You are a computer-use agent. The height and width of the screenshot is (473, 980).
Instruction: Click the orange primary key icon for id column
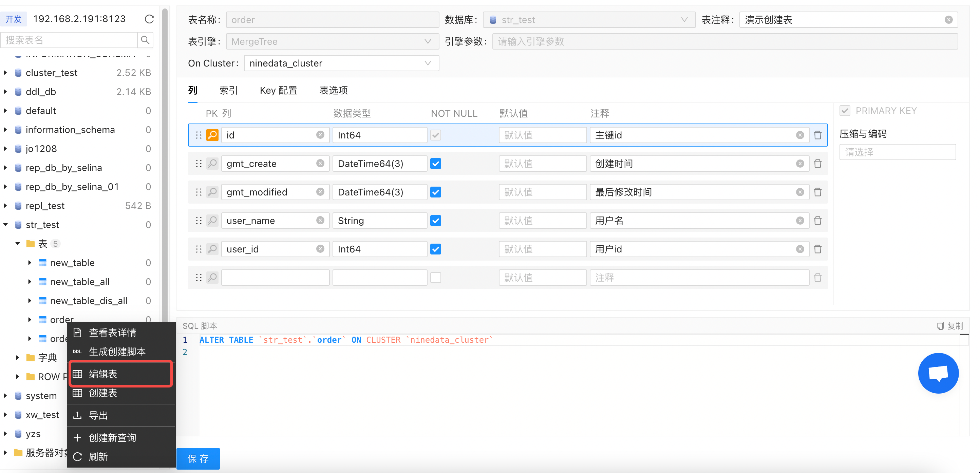(x=212, y=135)
